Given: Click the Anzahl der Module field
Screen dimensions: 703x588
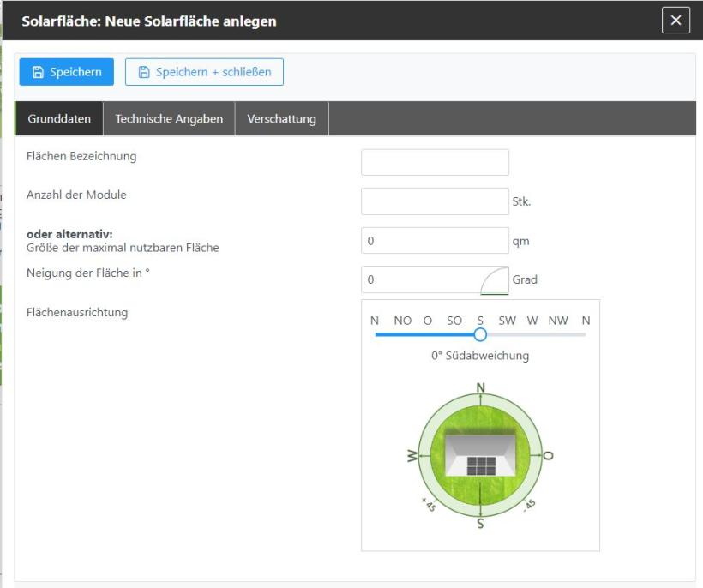Looking at the screenshot, I should pos(435,201).
